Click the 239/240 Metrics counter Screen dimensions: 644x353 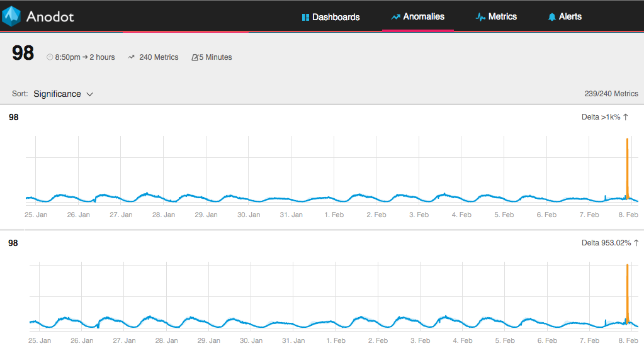click(x=611, y=94)
